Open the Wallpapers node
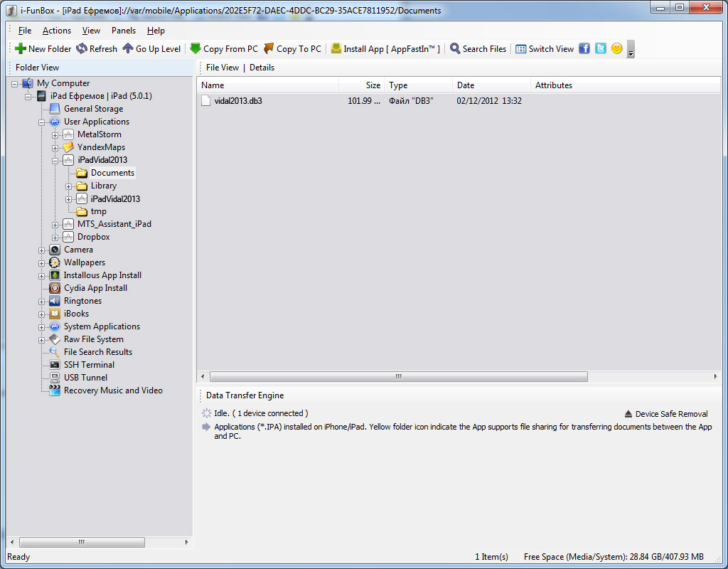This screenshot has height=569, width=728. coord(85,262)
